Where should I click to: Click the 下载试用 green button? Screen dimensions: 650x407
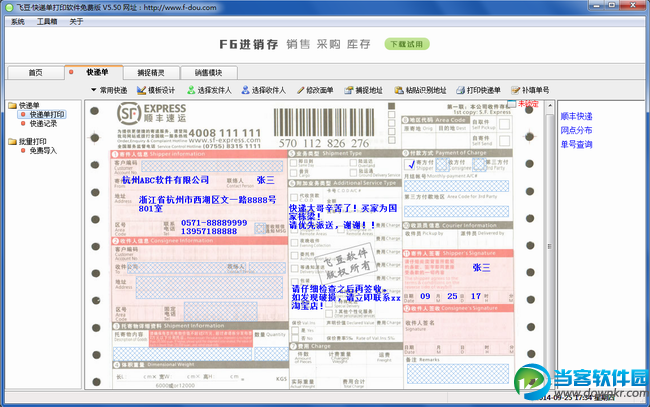click(x=407, y=44)
